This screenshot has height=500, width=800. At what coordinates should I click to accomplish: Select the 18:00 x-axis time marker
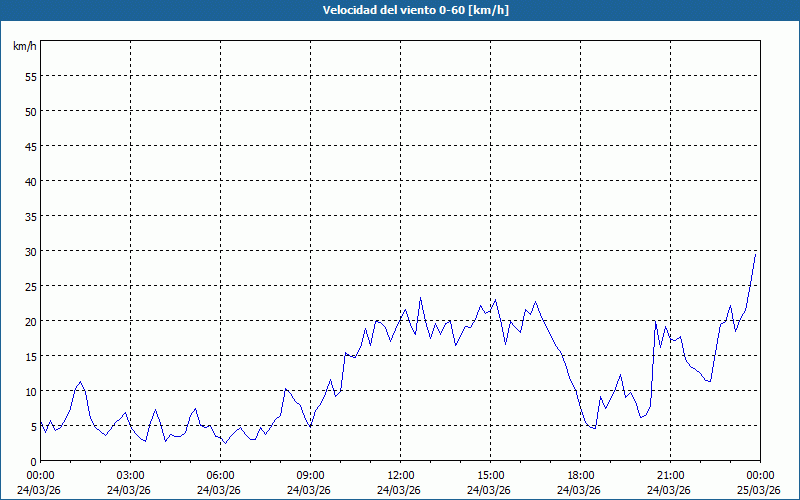point(580,475)
